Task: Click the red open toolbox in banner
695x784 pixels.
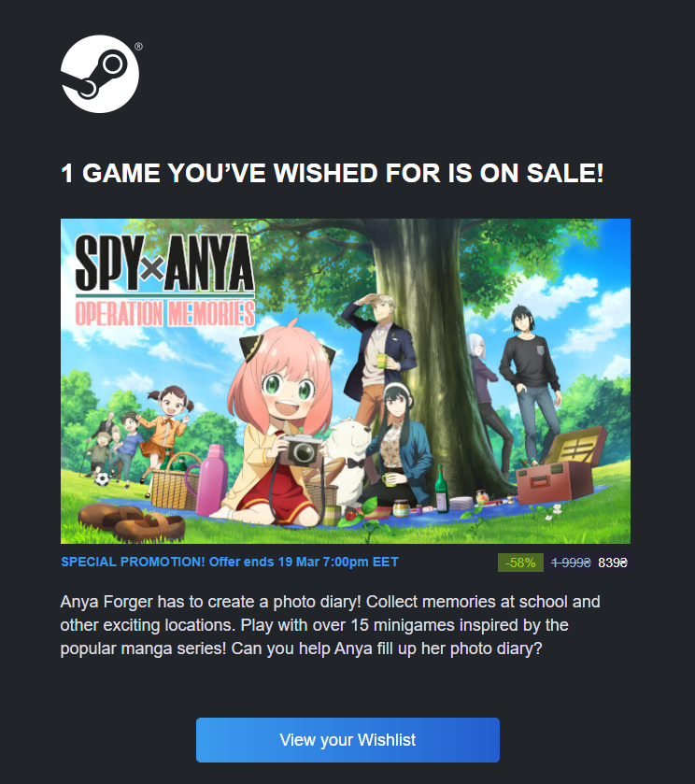Action: pos(560,467)
